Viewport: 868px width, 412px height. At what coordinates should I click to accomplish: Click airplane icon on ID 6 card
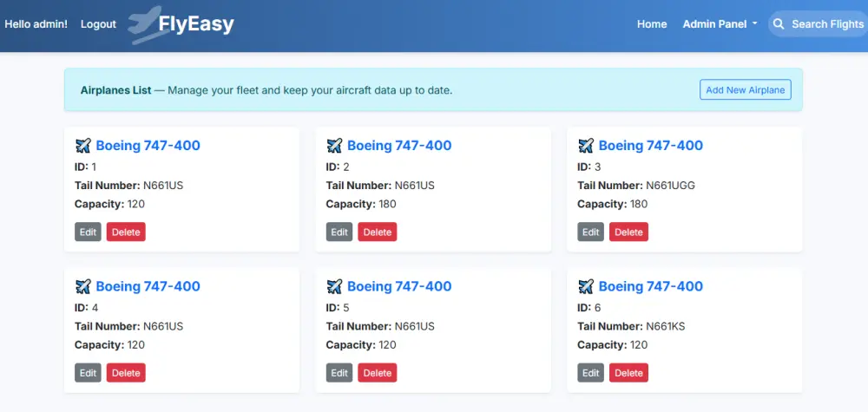pyautogui.click(x=586, y=286)
